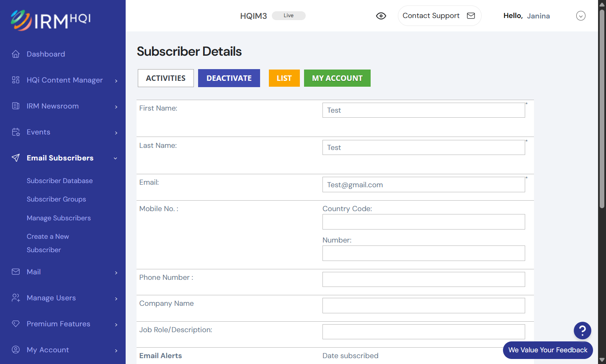Expand the Manage Users chevron
Screen dimensions: 606x364
(116, 298)
